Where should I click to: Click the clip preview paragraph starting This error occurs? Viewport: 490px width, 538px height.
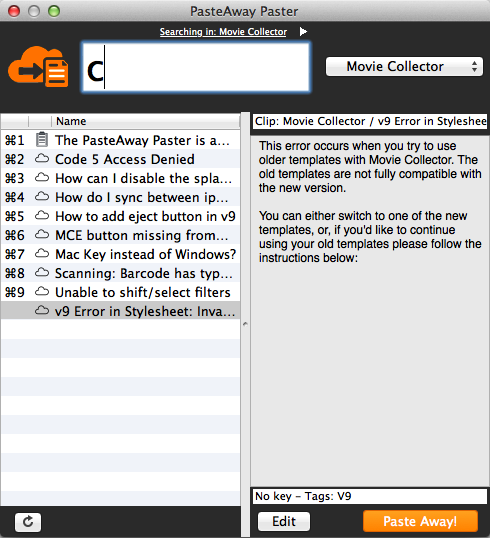coord(370,167)
